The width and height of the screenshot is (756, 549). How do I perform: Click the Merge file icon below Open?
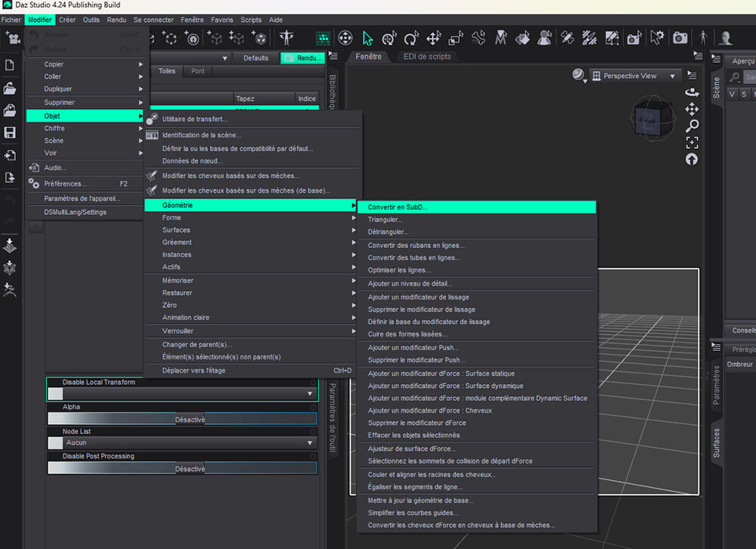(x=10, y=110)
